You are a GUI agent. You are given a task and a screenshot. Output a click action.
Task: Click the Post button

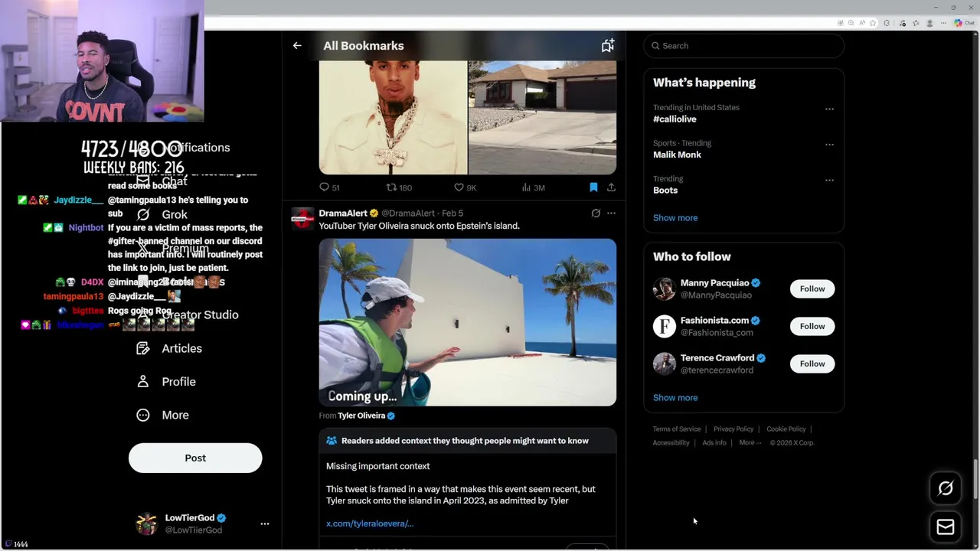pos(195,458)
